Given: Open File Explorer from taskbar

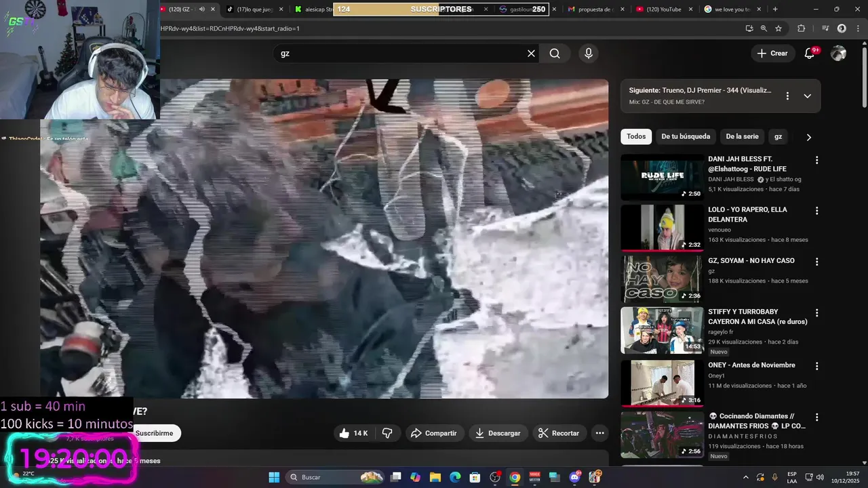Looking at the screenshot, I should point(435,477).
